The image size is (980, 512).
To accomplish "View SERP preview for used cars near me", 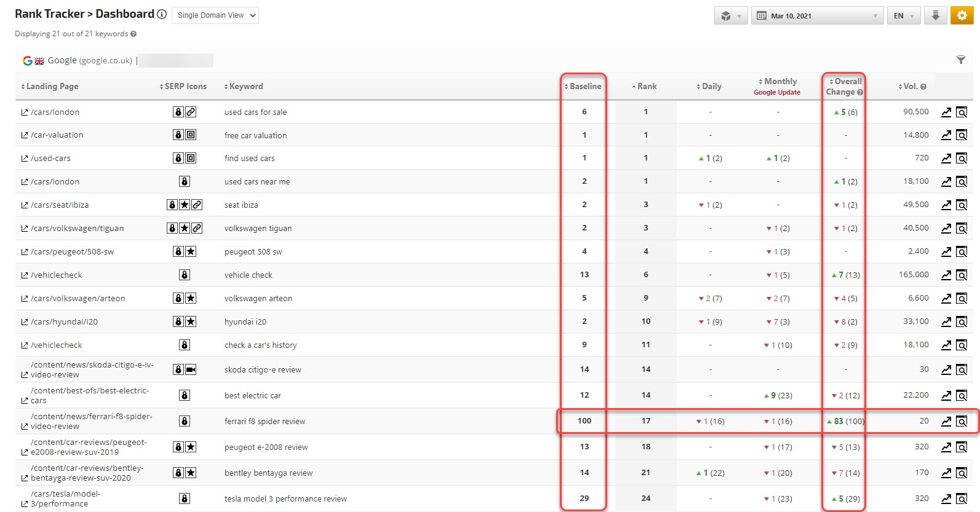I will point(962,181).
